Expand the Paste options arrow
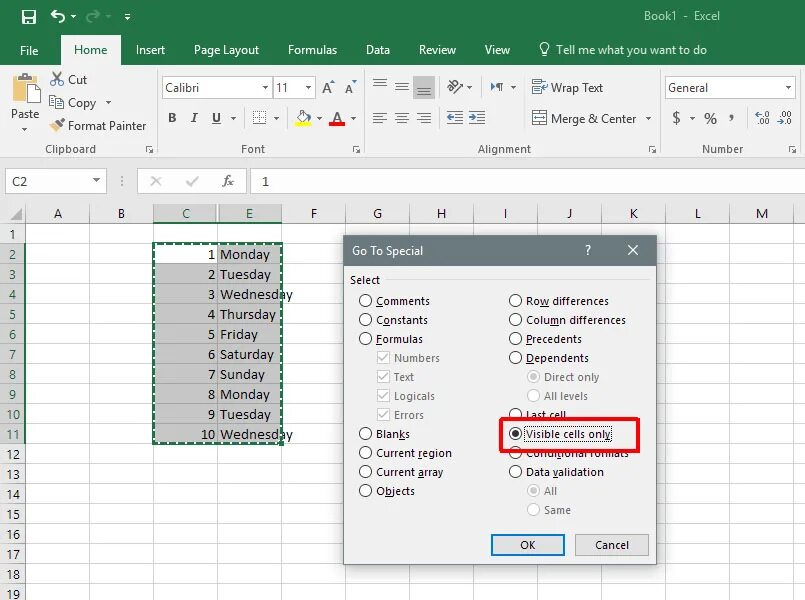805x600 pixels. 25,129
